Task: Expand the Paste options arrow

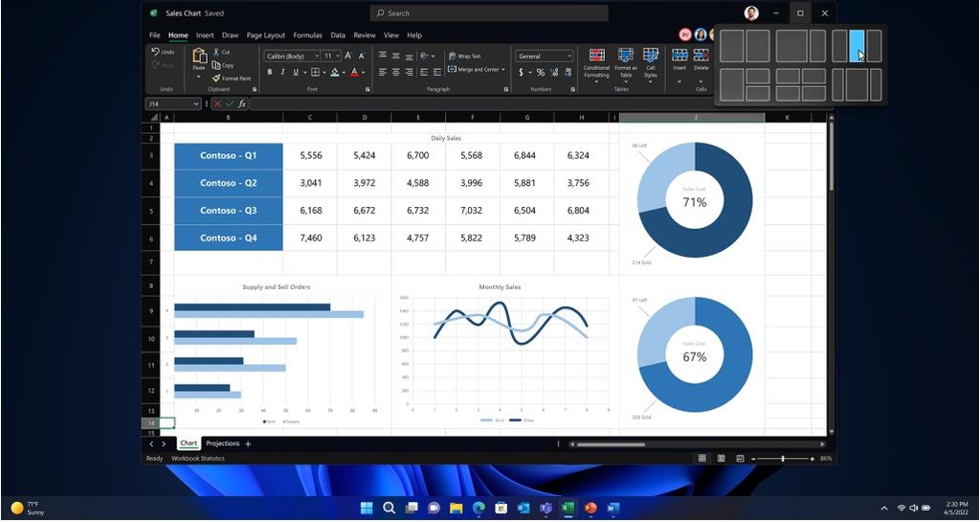Action: 199,77
